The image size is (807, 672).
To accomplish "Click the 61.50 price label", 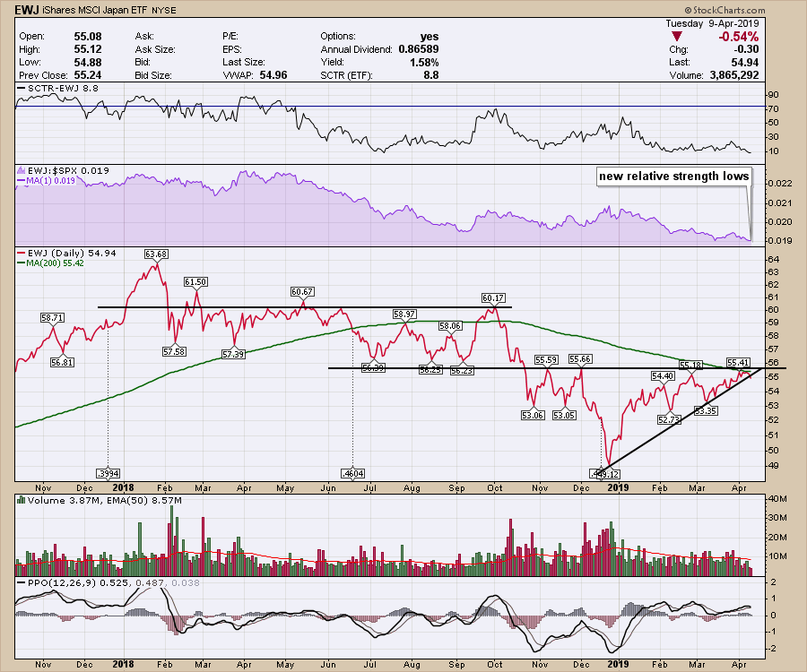I will click(195, 281).
